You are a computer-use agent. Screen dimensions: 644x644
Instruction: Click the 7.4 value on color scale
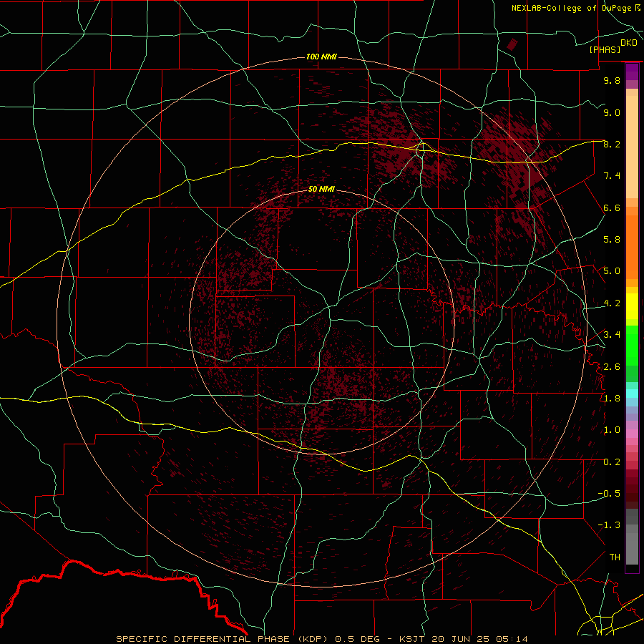click(612, 176)
